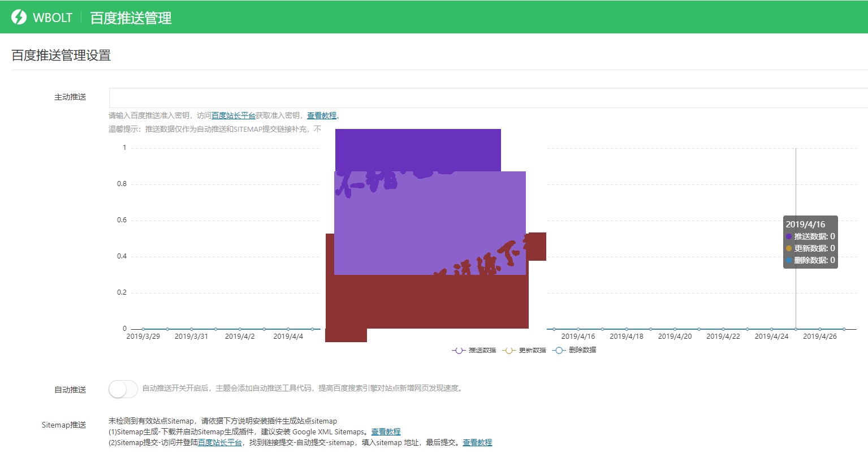
Task: Click the 0.6 y-axis value
Action: point(122,220)
